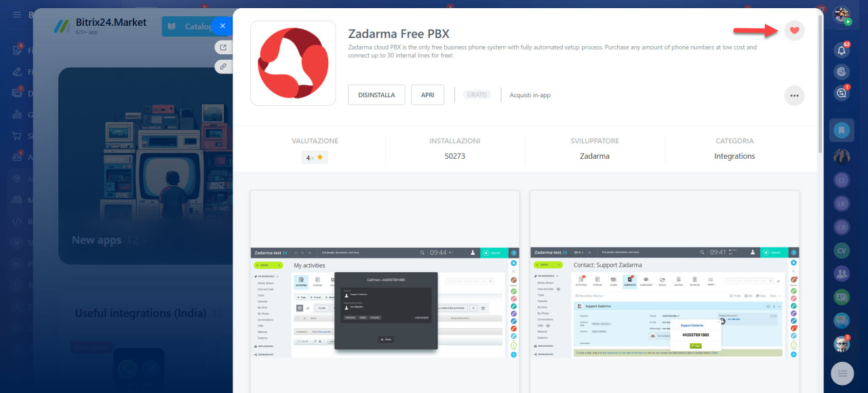Click the user profile avatar at top right
The height and width of the screenshot is (393, 868).
point(842,14)
